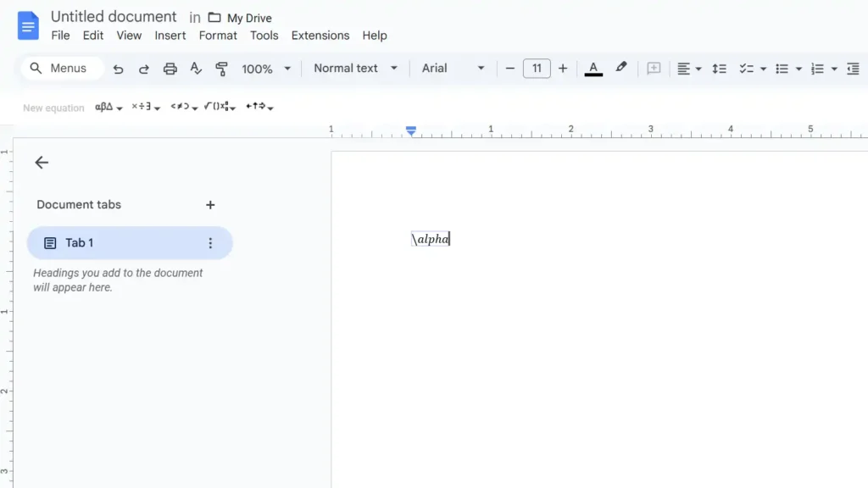
Task: Open the text alignment dropdown
Action: point(689,69)
